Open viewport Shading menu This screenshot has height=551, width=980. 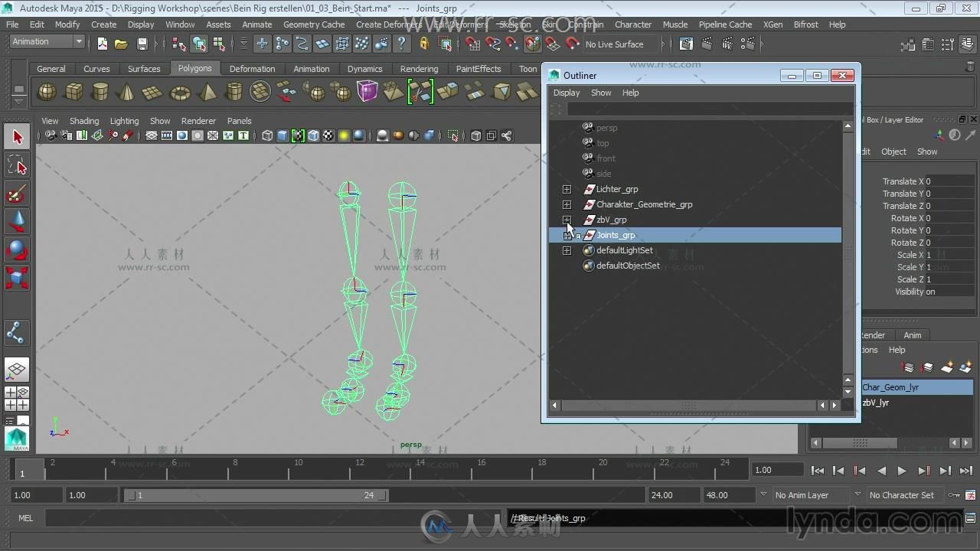tap(84, 121)
